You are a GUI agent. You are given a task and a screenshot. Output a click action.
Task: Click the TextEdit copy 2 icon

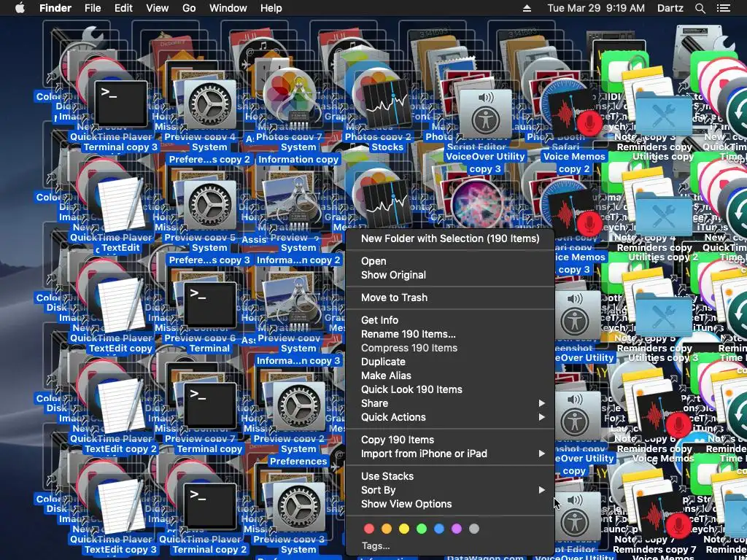click(120, 405)
